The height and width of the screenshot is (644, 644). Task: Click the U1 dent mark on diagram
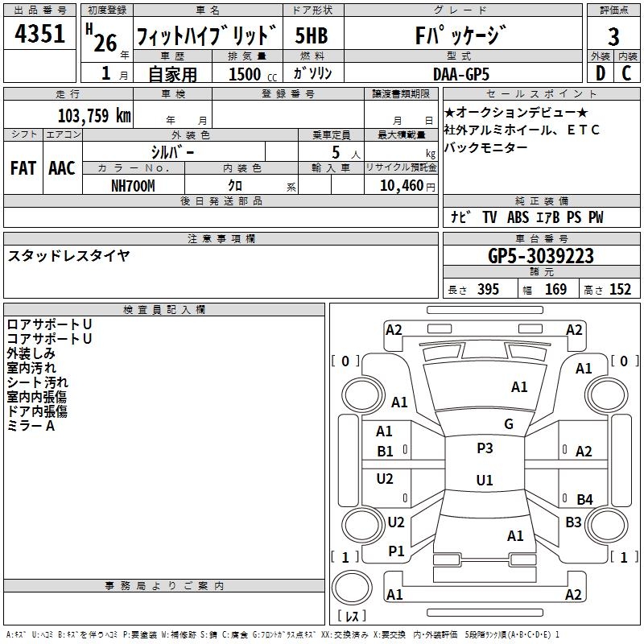click(485, 481)
